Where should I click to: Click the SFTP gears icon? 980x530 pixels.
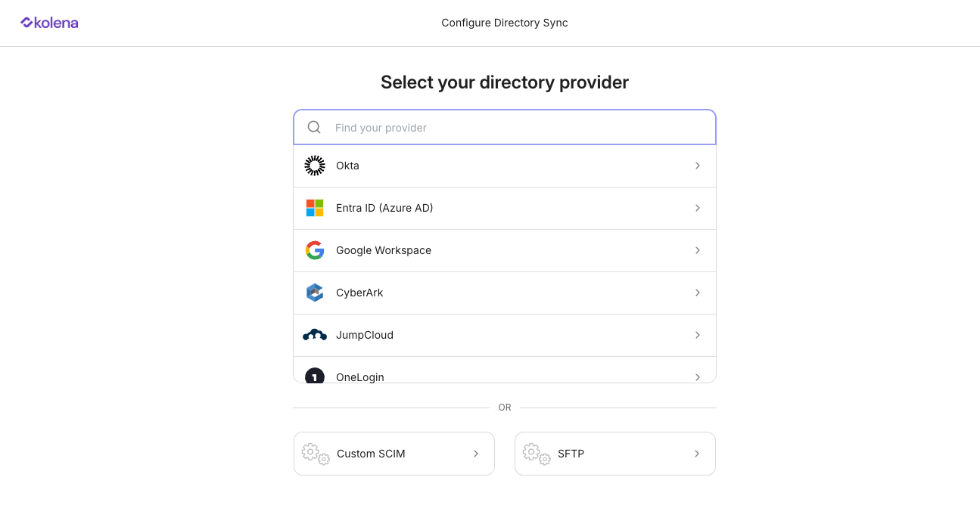(x=536, y=454)
